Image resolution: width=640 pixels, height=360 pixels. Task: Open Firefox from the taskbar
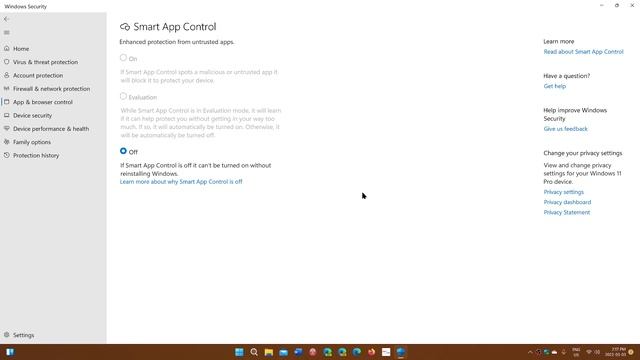click(x=371, y=352)
